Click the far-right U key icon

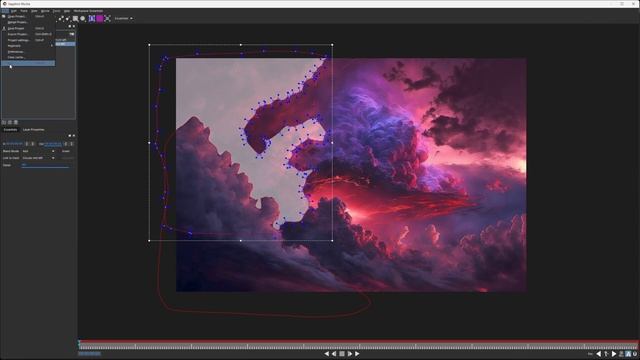[635, 354]
